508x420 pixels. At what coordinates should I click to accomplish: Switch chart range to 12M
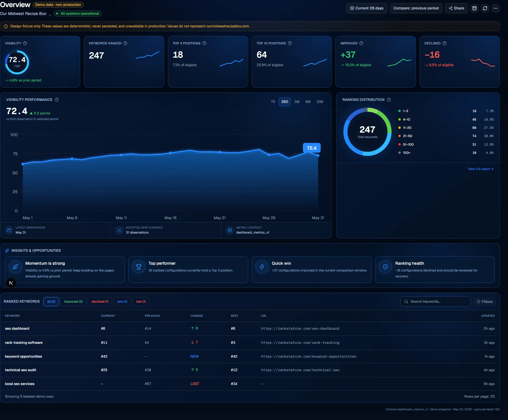[x=320, y=102]
